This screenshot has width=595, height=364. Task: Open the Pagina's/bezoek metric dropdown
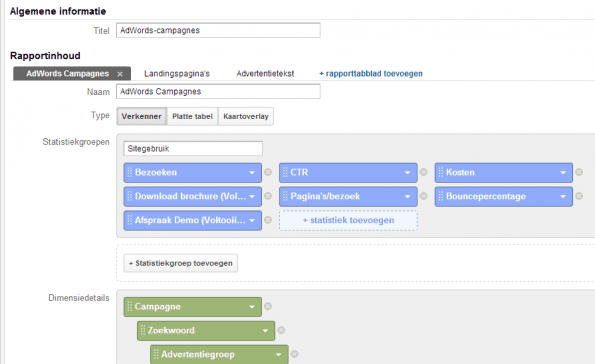408,197
